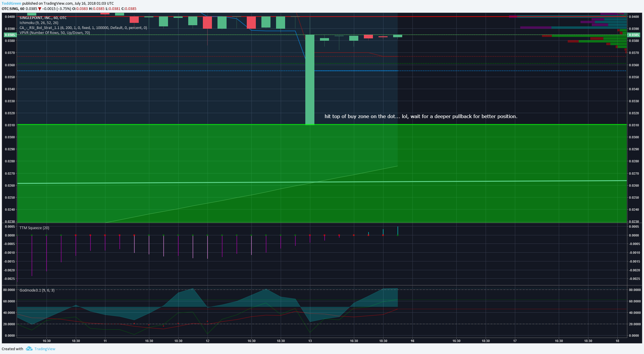Screen dimensions: 644x354
Task: Click the O:0.0383 open value in header
Action: (80, 9)
